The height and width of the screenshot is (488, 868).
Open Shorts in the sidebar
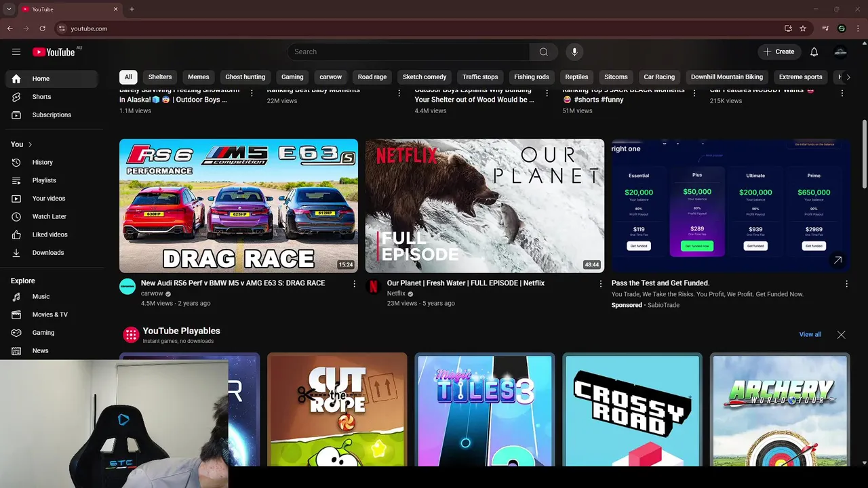53,97
